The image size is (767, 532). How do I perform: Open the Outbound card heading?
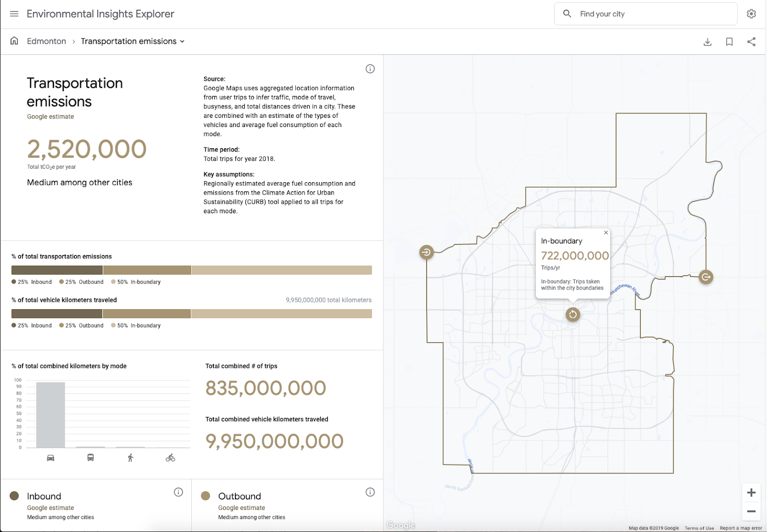[240, 496]
